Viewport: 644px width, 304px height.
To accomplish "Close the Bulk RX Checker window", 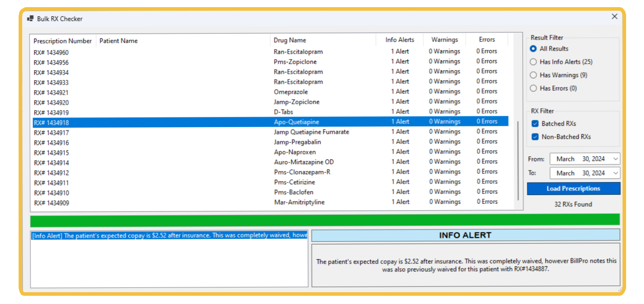I will click(614, 16).
